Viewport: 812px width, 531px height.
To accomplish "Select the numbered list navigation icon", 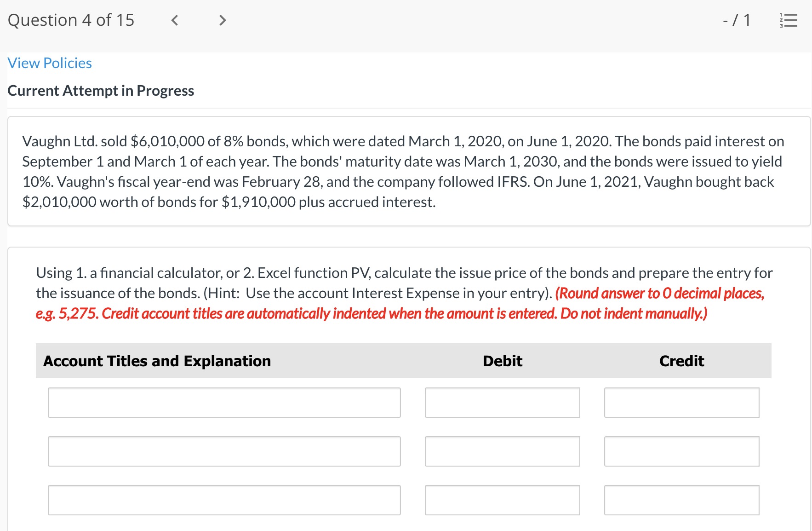I will [789, 20].
